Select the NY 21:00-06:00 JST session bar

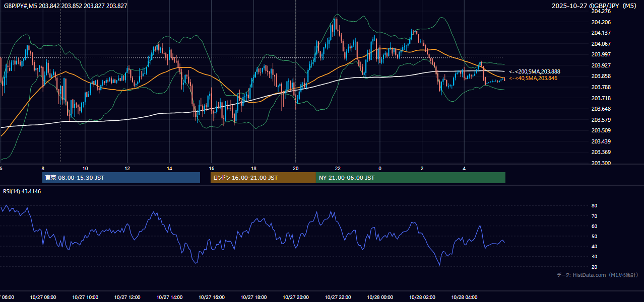point(411,178)
